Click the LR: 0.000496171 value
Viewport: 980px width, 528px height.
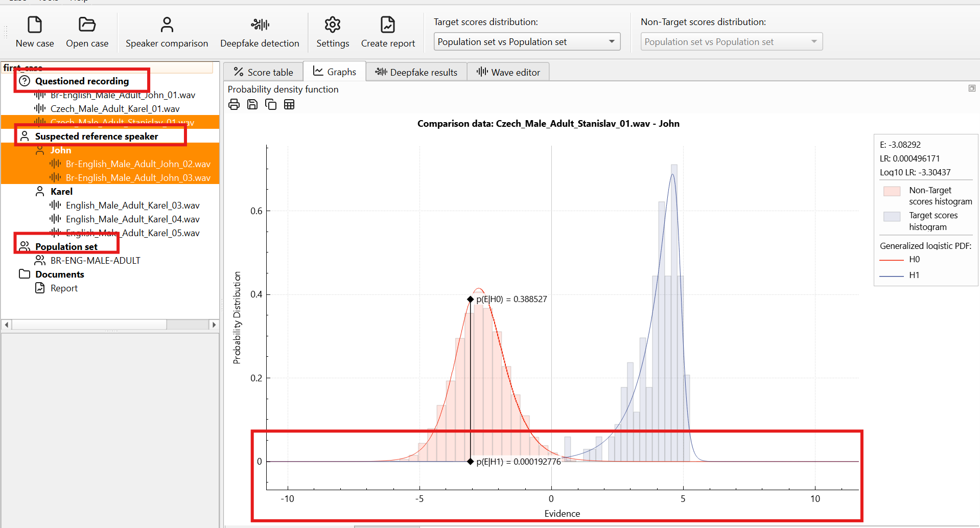tap(909, 158)
